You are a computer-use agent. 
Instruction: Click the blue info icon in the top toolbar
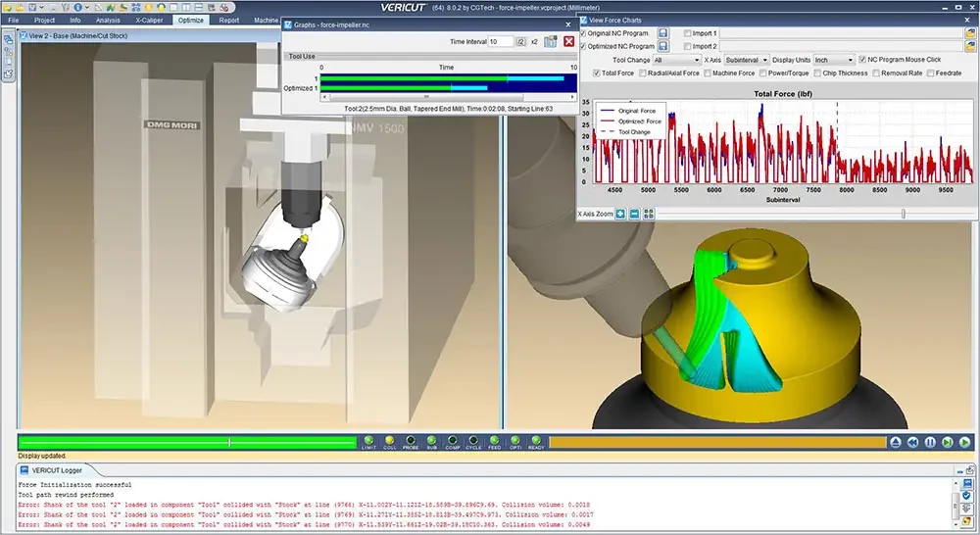click(x=77, y=8)
